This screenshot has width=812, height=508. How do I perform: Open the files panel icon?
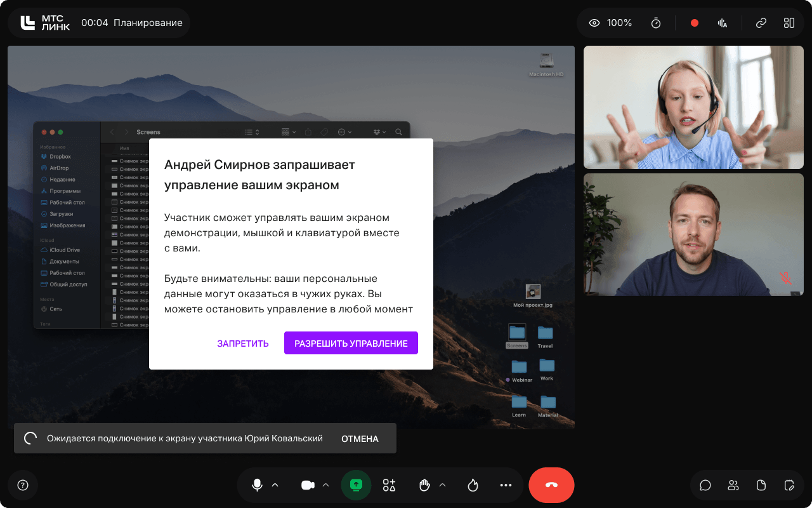click(x=761, y=485)
